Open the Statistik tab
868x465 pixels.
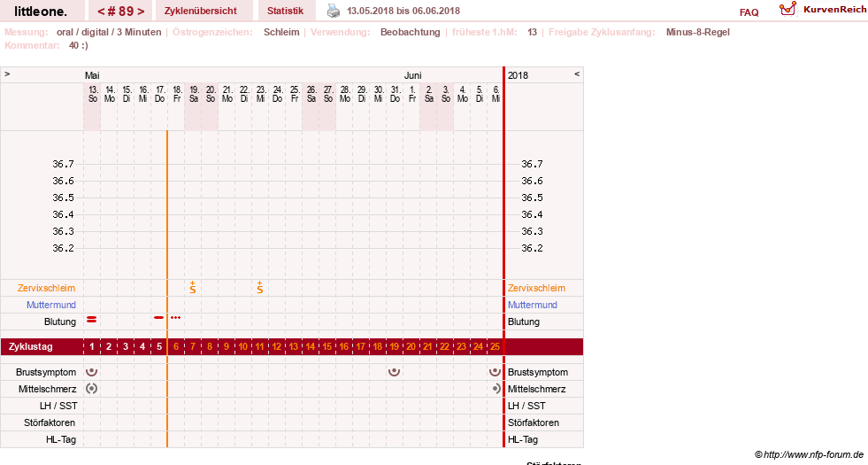point(285,11)
